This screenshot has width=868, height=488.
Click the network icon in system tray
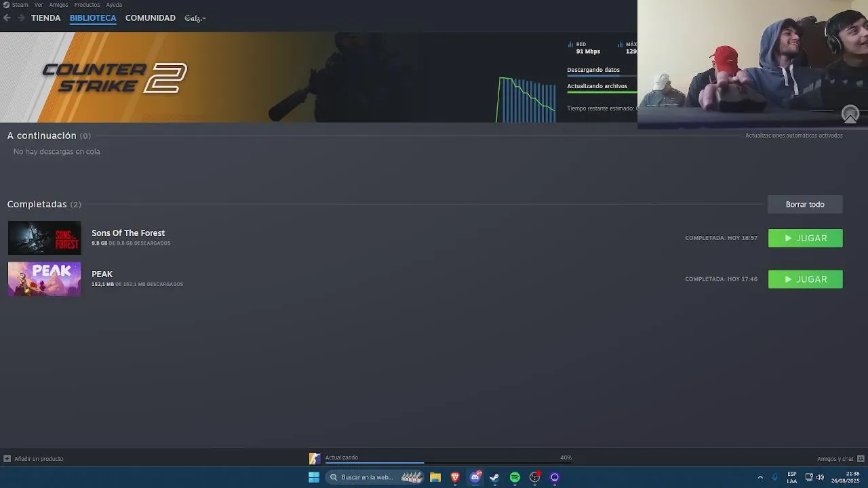pyautogui.click(x=809, y=477)
